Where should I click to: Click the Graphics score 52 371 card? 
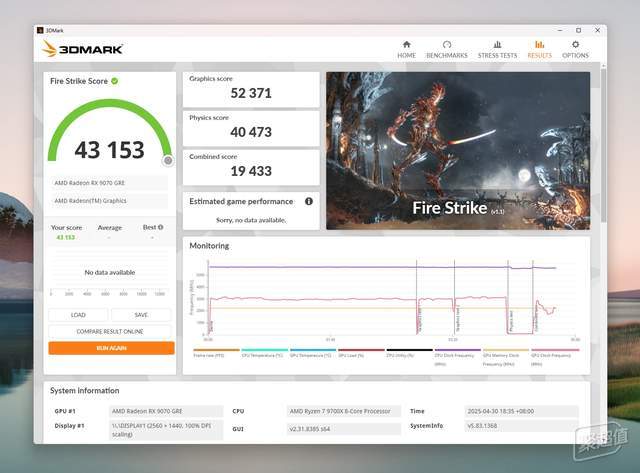(251, 89)
